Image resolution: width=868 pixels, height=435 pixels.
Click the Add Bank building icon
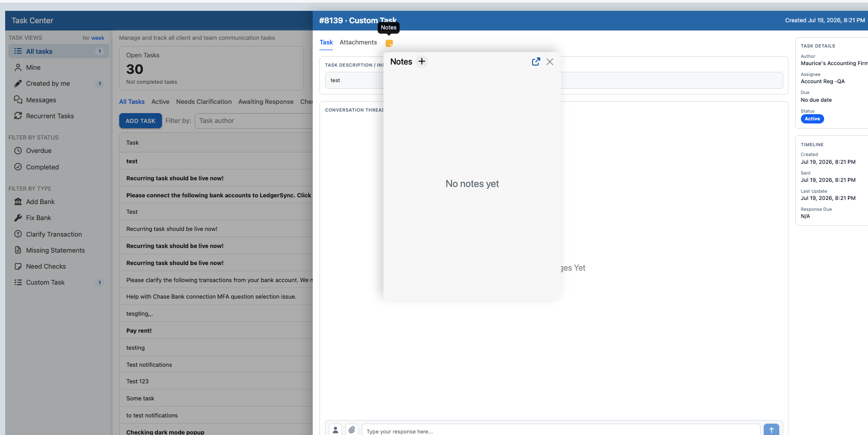coord(18,201)
